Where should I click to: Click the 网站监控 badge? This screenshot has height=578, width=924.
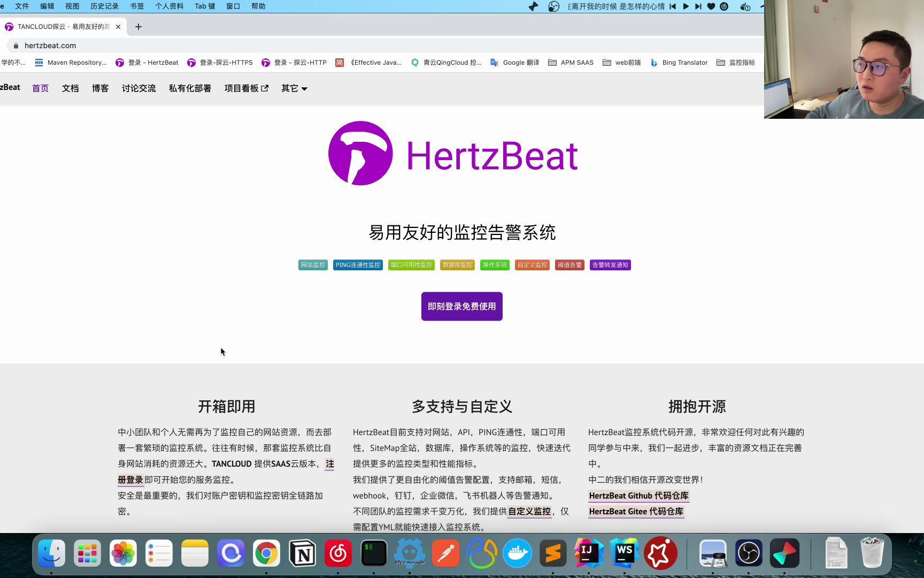313,265
